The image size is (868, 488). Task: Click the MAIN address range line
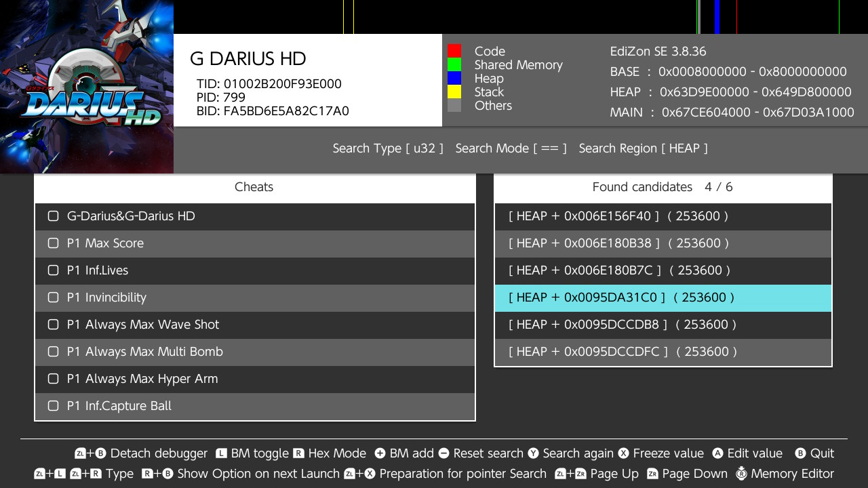pyautogui.click(x=732, y=113)
